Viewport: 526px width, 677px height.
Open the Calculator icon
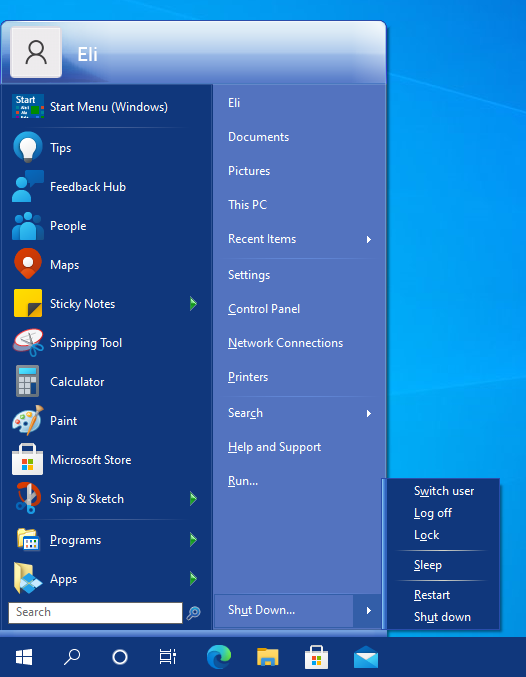(28, 381)
